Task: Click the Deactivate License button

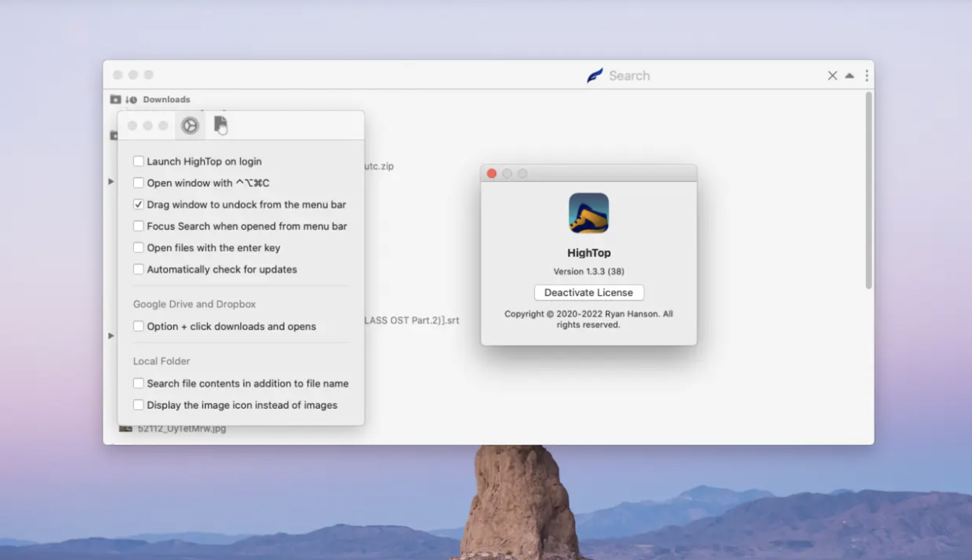Action: [x=588, y=292]
